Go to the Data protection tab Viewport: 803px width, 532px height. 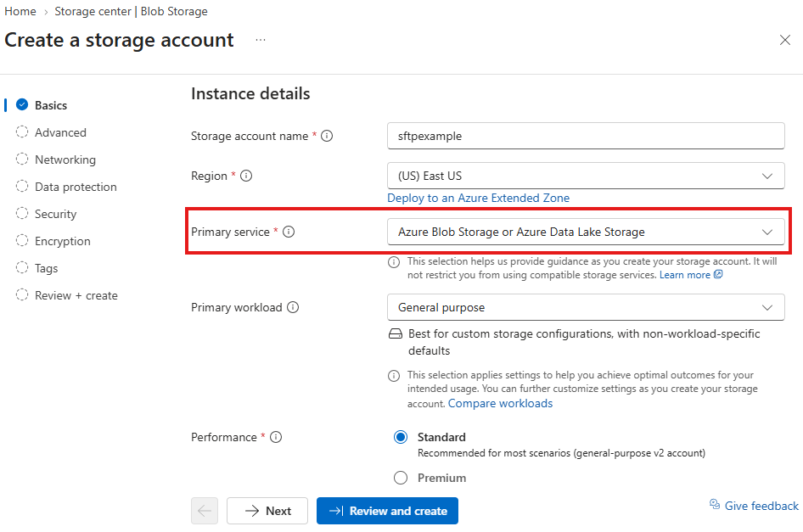pos(76,187)
